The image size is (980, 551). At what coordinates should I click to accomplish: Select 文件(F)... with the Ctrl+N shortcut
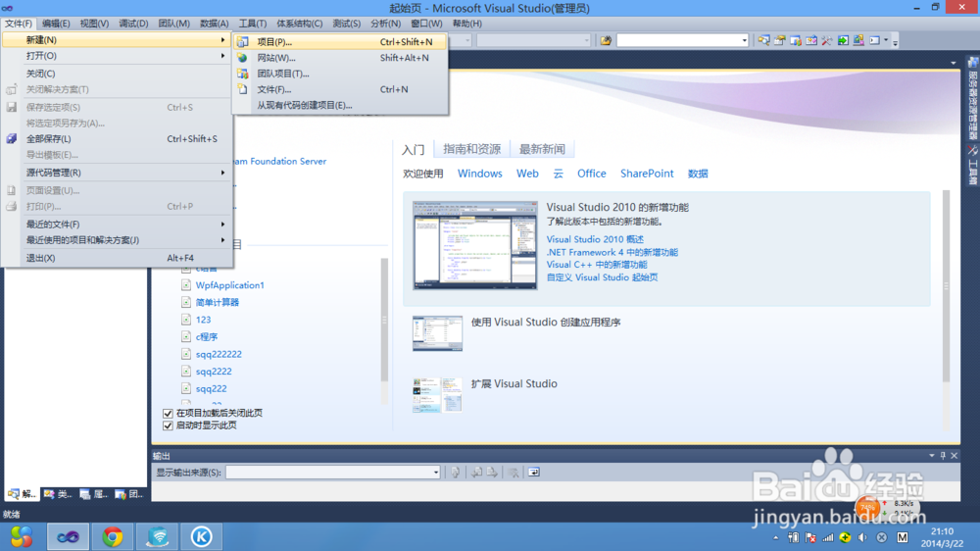[x=341, y=89]
